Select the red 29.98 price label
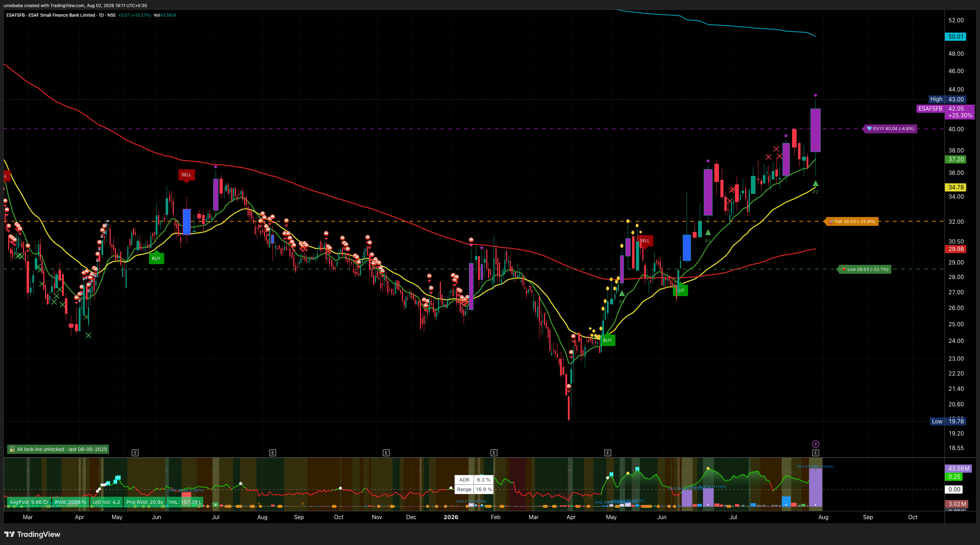Image resolution: width=980 pixels, height=545 pixels. [x=955, y=249]
